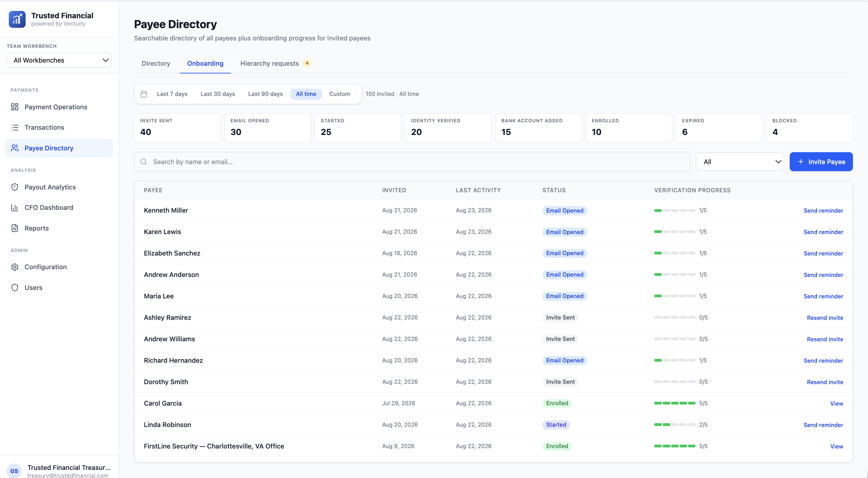
Task: Click the Email Opened stat card
Action: [268, 128]
